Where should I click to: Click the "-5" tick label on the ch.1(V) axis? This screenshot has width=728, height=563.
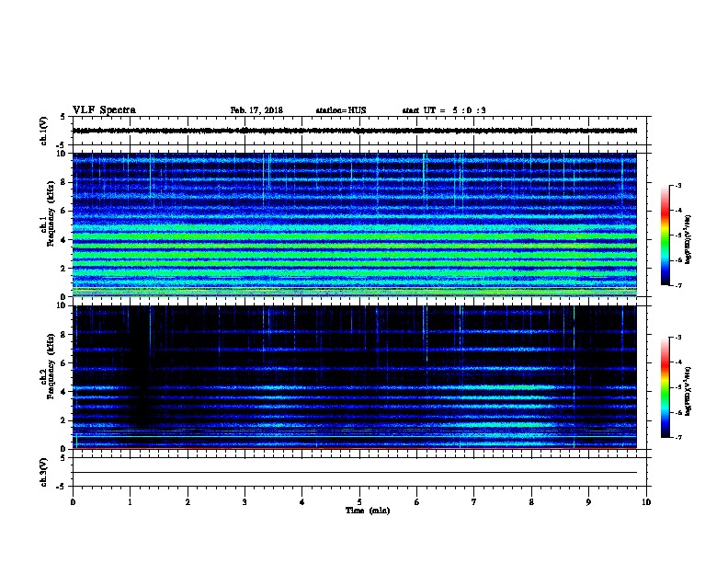[62, 145]
